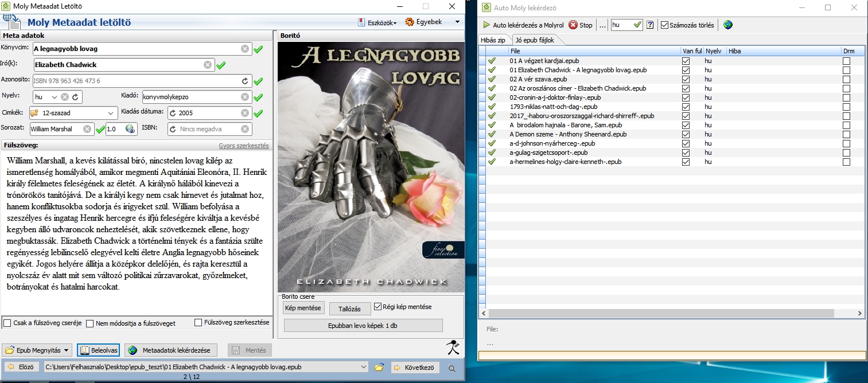The image size is (868, 383).
Task: Reload the Kiadás dátuma value
Action: pyautogui.click(x=173, y=113)
